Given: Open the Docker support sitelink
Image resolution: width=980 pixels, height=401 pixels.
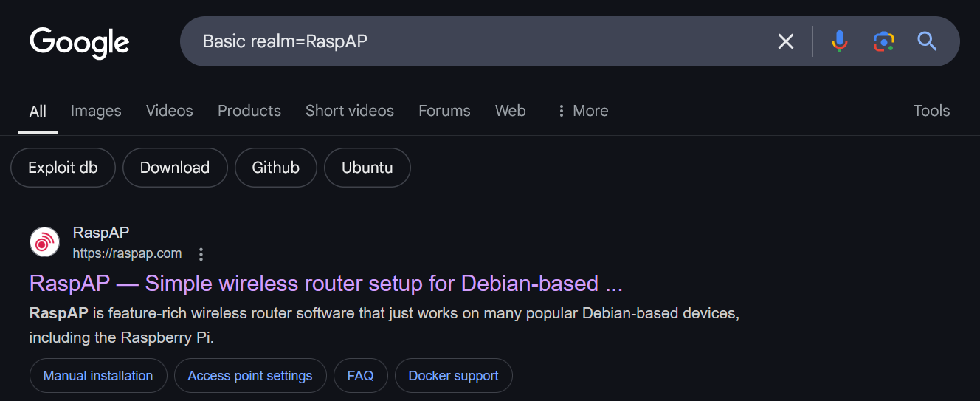Looking at the screenshot, I should pos(453,376).
